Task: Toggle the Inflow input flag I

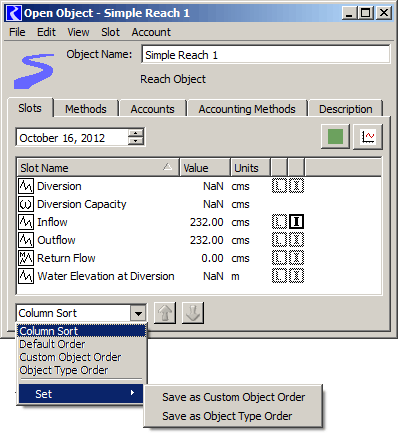Action: (x=296, y=222)
